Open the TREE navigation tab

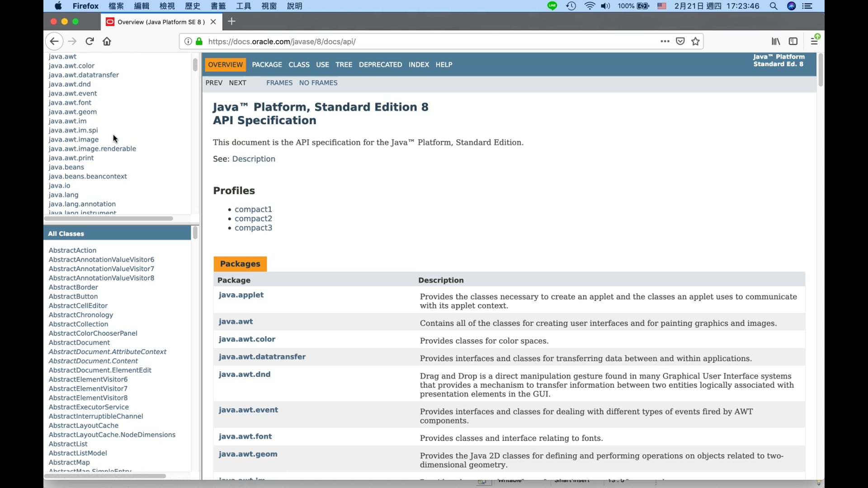[344, 65]
